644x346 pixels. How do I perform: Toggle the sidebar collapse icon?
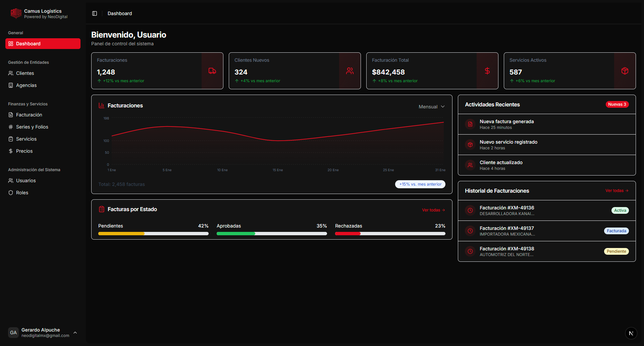(95, 13)
